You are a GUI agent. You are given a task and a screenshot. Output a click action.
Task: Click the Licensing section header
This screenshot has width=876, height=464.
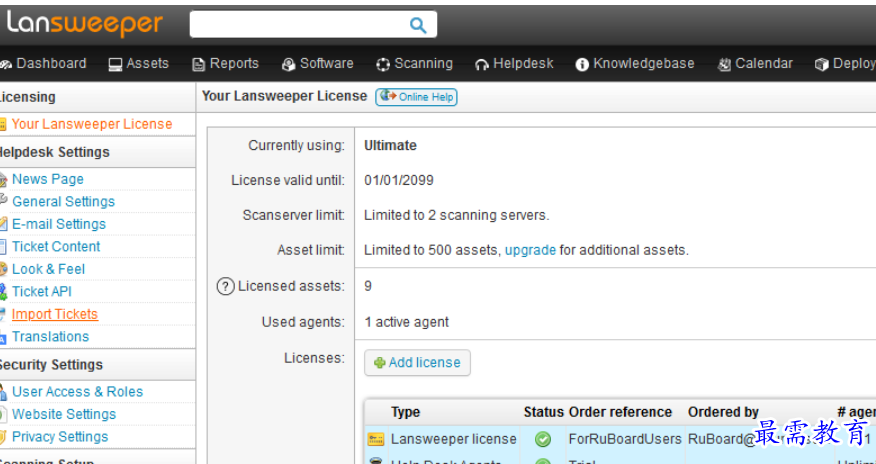27,97
